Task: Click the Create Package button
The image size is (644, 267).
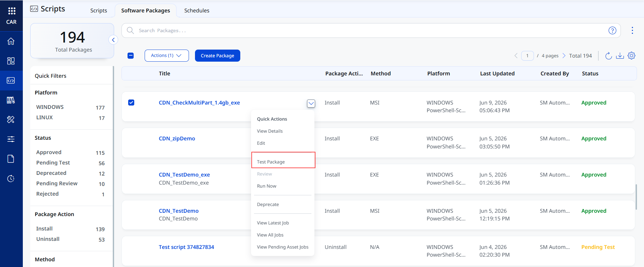Action: point(217,56)
